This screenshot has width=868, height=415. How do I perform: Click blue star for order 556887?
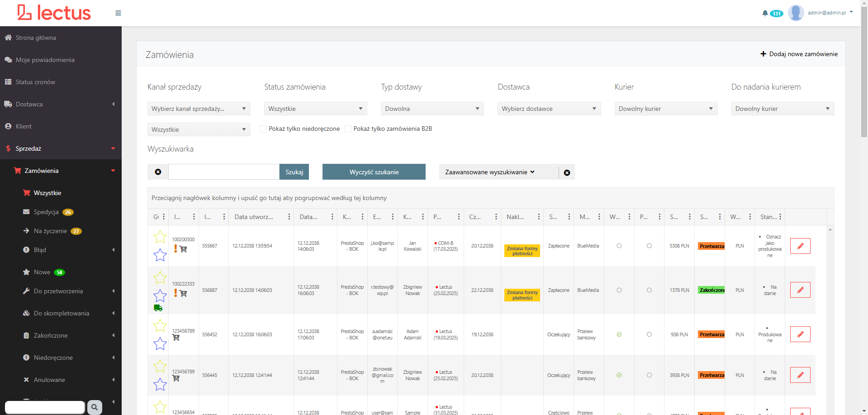click(x=160, y=296)
